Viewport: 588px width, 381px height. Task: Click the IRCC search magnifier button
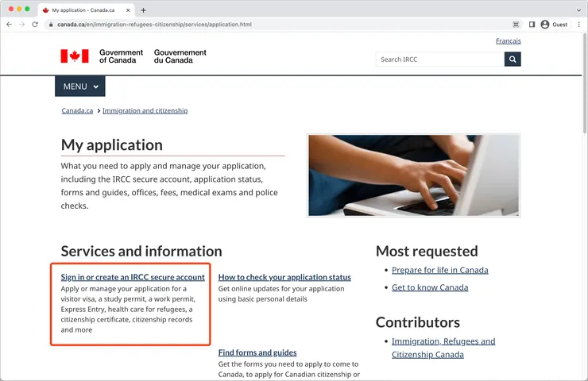[x=513, y=60]
